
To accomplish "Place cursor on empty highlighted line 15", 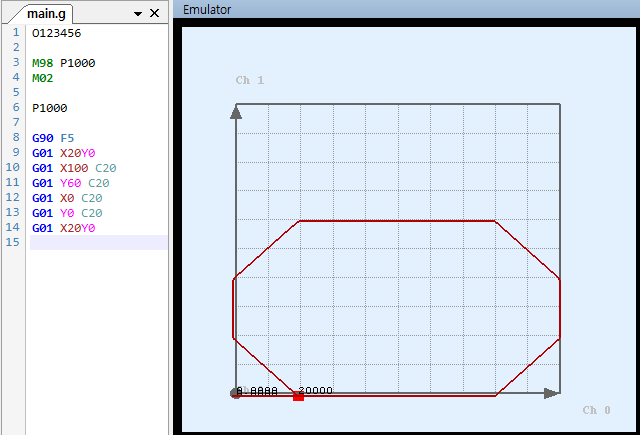I will 98,243.
